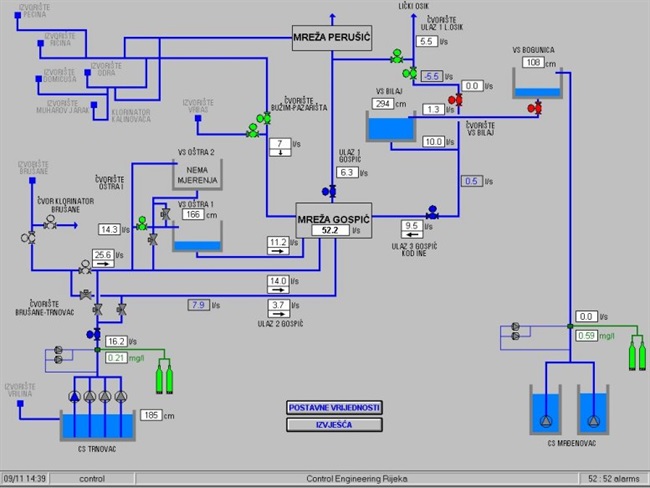
Task: Select the green valve on the Izvorište Vrbas line
Action: tap(252, 131)
